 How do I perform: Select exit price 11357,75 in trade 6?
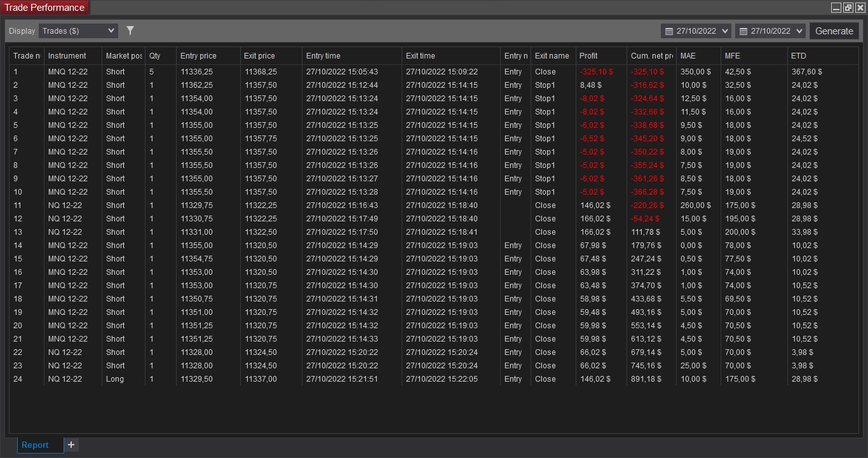point(261,139)
